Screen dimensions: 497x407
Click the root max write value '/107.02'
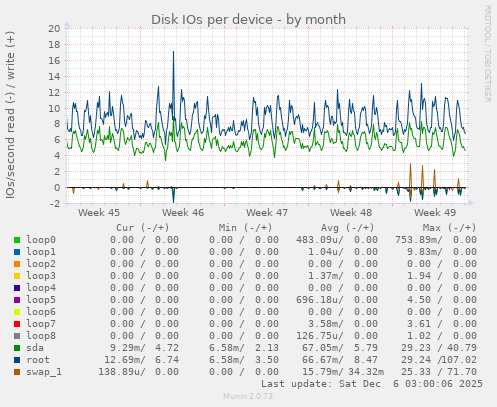pos(458,360)
